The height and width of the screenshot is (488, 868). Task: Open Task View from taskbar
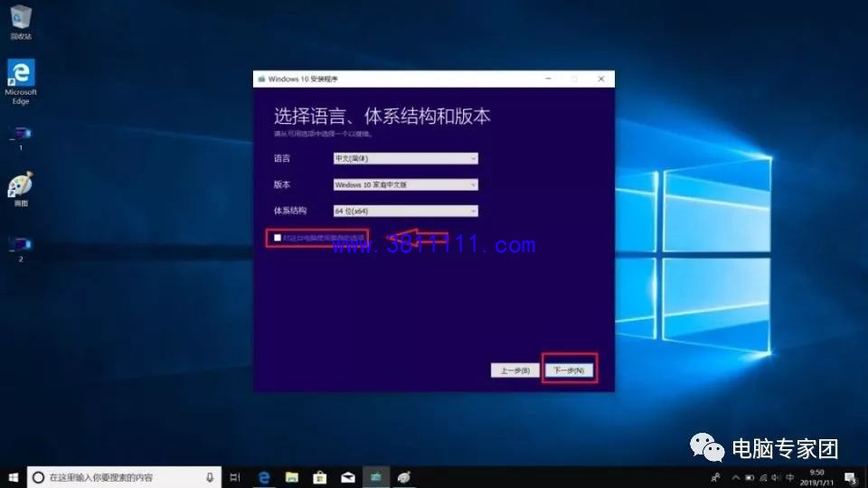pyautogui.click(x=235, y=477)
